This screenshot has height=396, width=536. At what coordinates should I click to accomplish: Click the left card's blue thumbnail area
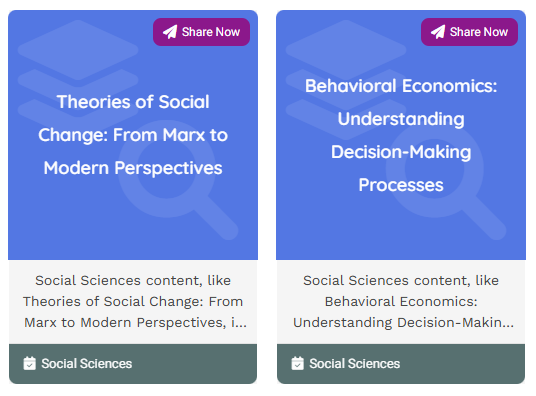(x=133, y=219)
